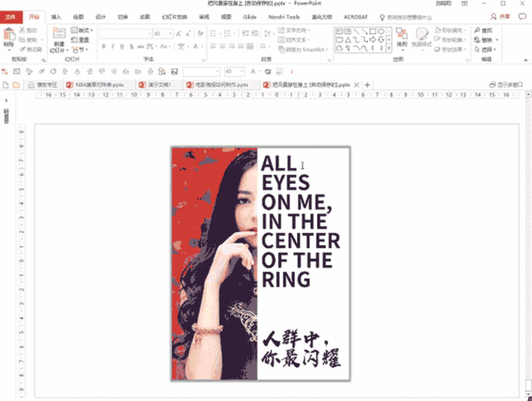The image size is (532, 401).
Task: Switch to the ACROBAT ribbon tab
Action: 355,17
